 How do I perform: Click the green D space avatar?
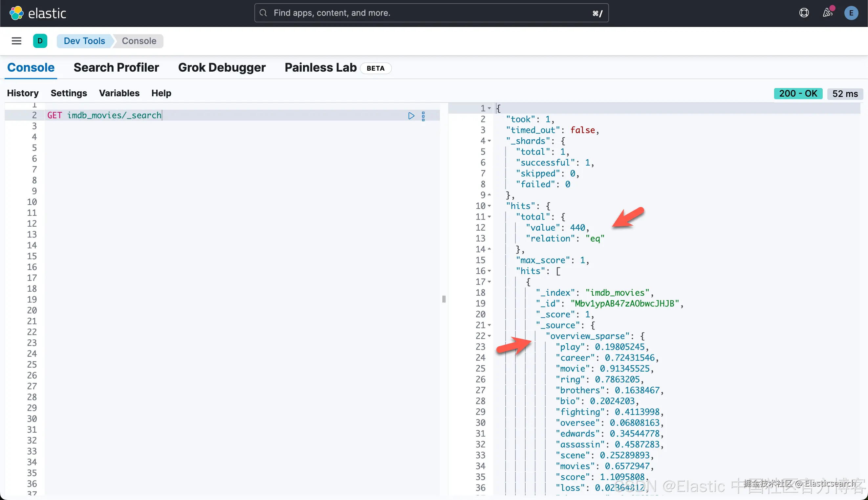40,41
